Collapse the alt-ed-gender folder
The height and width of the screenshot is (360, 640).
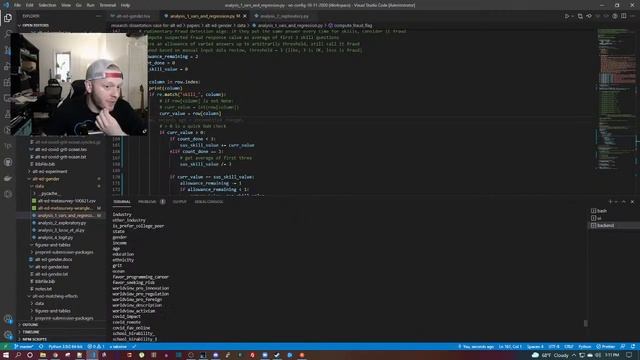(x=46, y=179)
